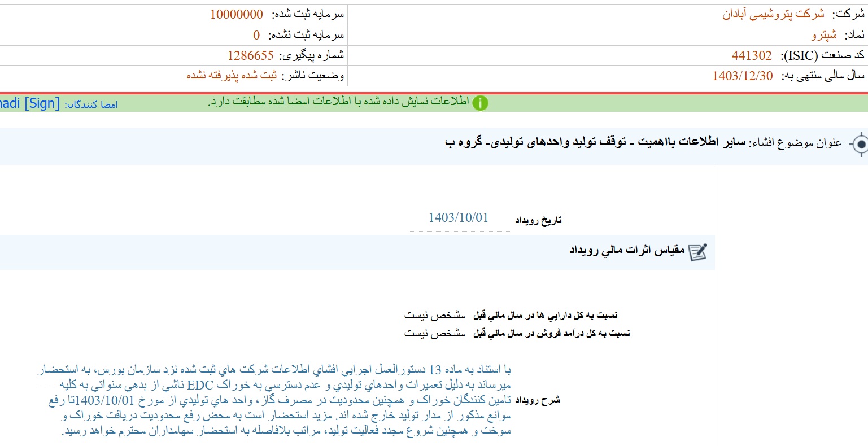
Task: Click the سرمایه ثبت نشده label
Action: [x=306, y=35]
